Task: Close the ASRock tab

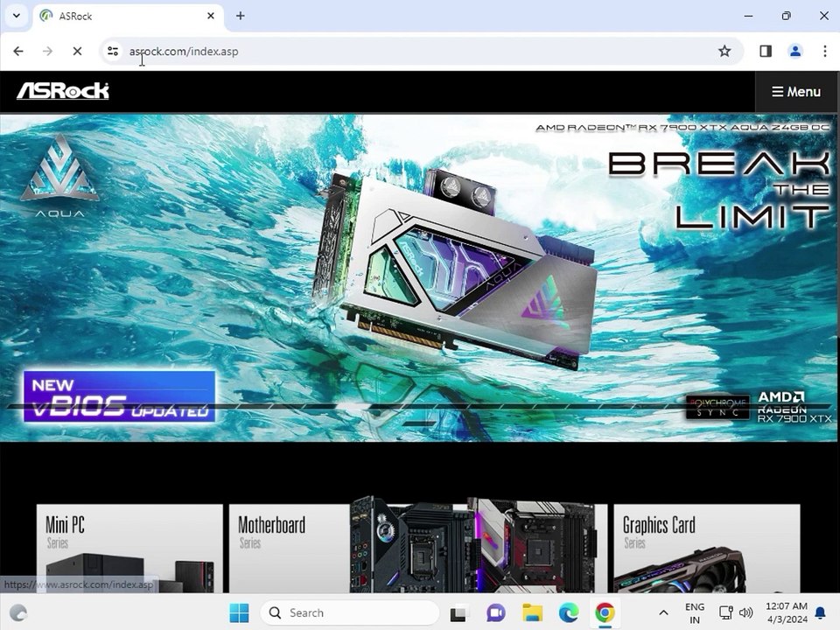Action: (211, 16)
